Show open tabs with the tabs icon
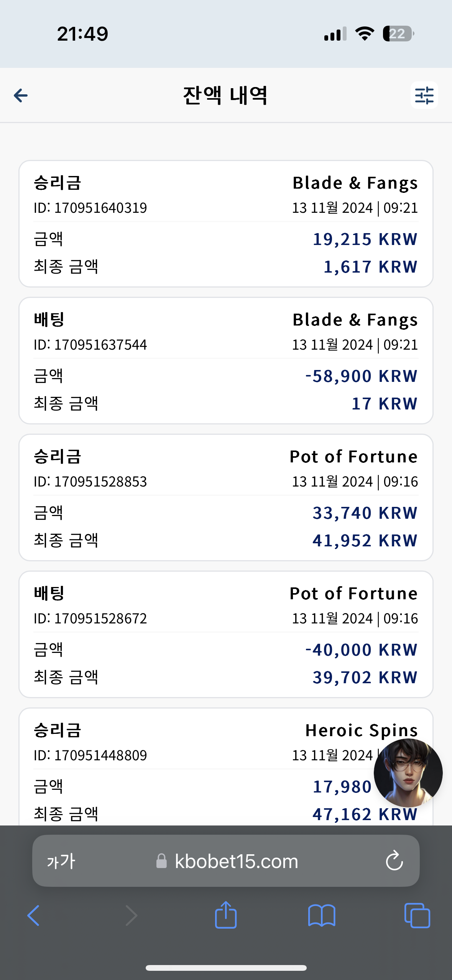The width and height of the screenshot is (452, 980). click(417, 916)
